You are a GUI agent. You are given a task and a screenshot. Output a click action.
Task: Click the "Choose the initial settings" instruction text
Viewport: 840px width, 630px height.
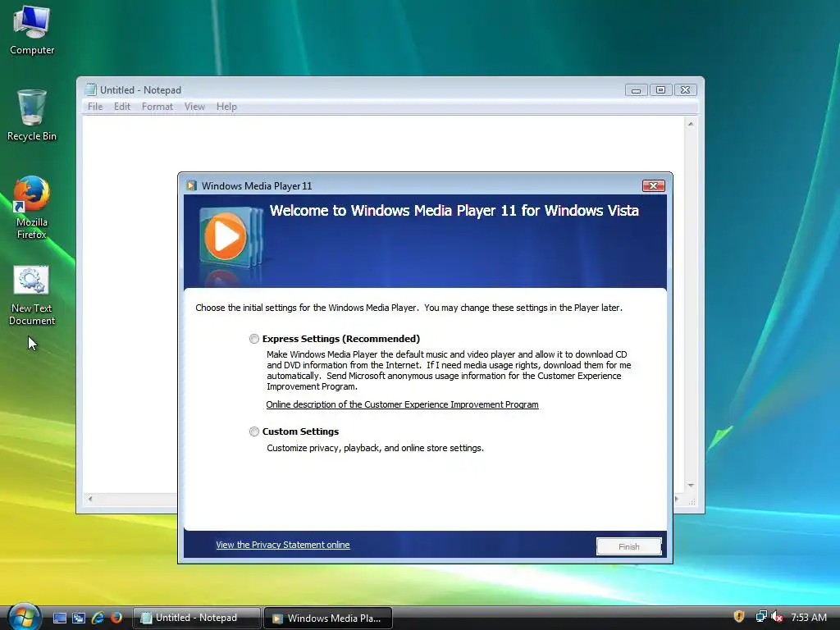(x=409, y=308)
